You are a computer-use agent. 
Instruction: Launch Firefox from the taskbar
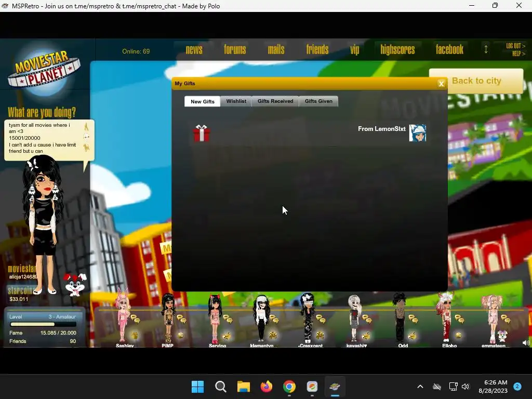(267, 387)
